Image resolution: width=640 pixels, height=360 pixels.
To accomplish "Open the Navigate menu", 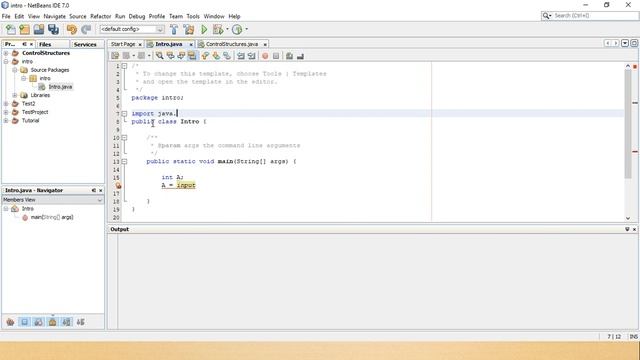I will click(x=54, y=16).
